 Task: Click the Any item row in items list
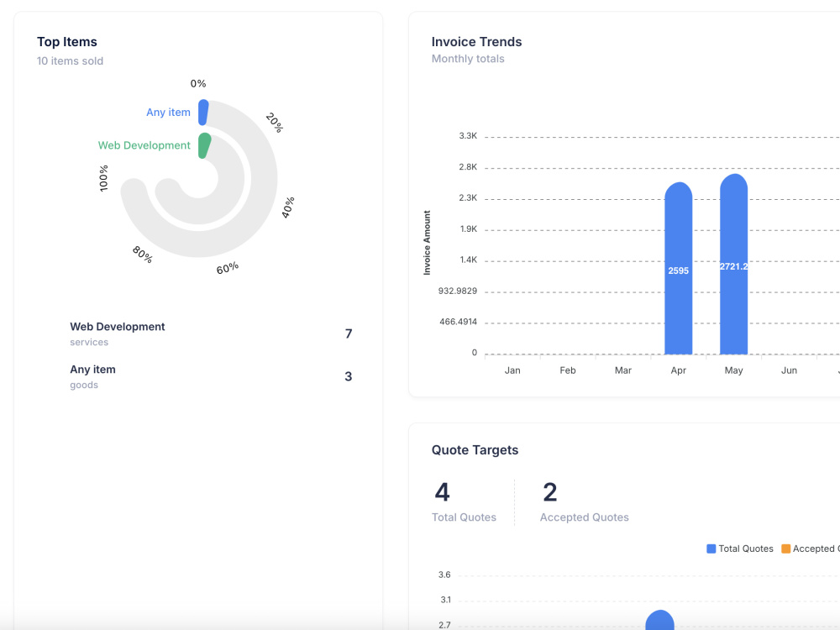(211, 376)
